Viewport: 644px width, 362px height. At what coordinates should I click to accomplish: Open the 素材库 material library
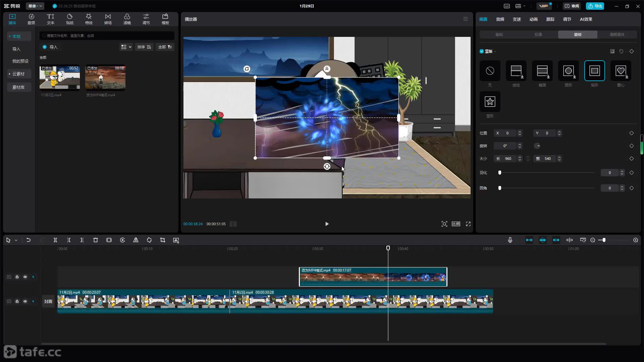[18, 87]
